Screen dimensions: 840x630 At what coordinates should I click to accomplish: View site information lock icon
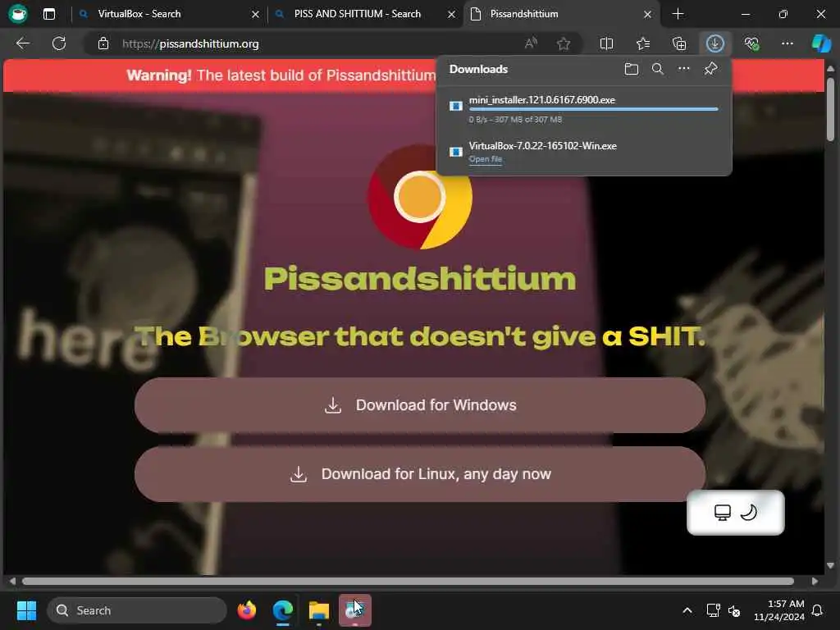click(x=103, y=43)
